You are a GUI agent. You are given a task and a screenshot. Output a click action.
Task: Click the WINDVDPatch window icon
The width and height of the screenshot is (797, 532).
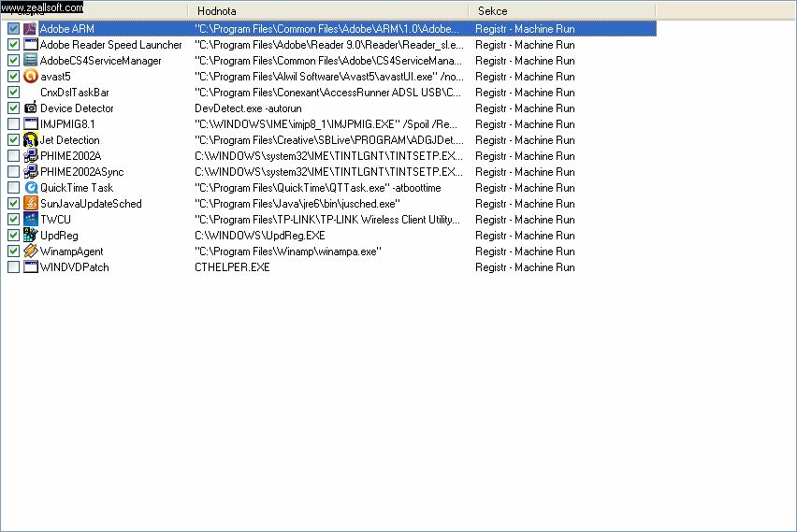click(31, 266)
